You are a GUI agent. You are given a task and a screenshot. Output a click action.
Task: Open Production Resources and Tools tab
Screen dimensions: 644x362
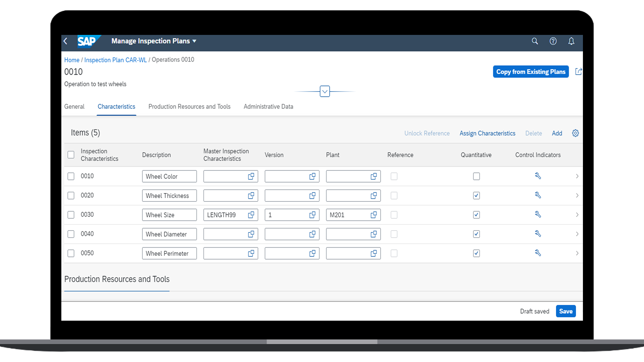pyautogui.click(x=189, y=107)
